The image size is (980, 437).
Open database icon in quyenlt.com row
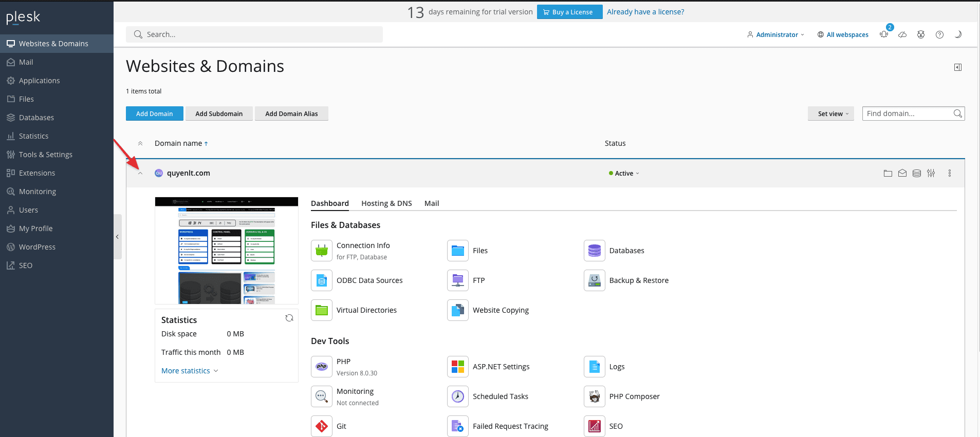pos(917,173)
